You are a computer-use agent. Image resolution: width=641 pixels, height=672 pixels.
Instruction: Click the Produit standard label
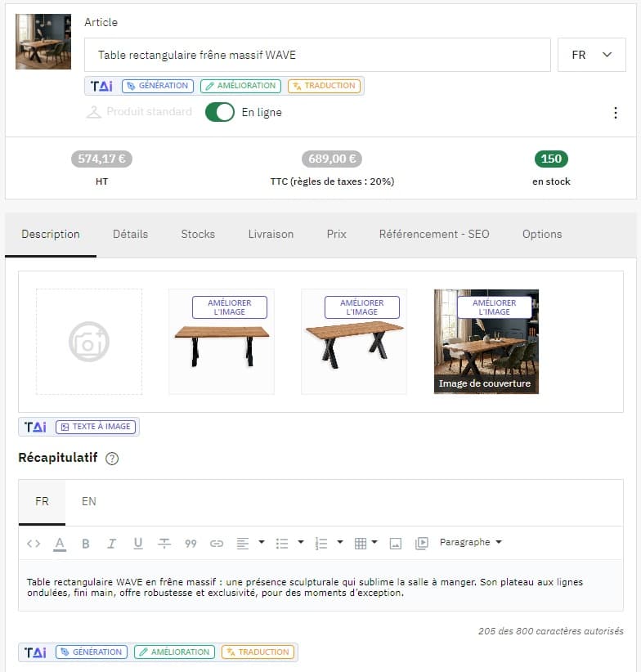coord(149,112)
